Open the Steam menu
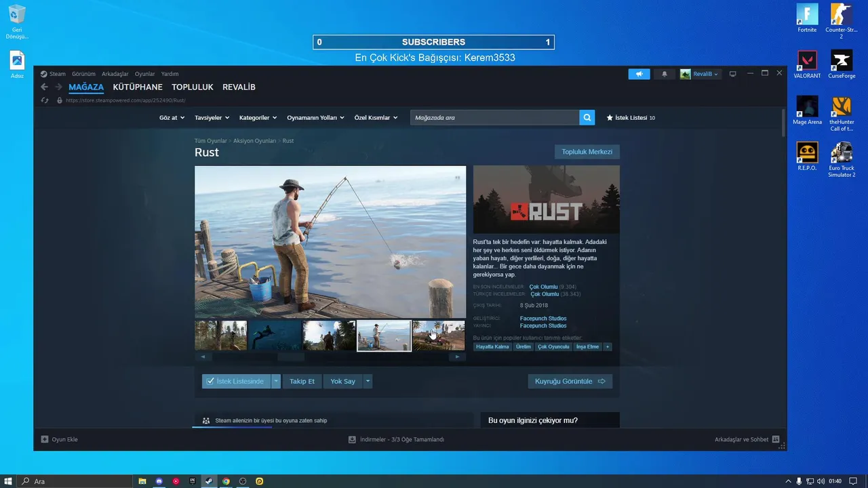Viewport: 868px width, 488px height. click(x=53, y=74)
